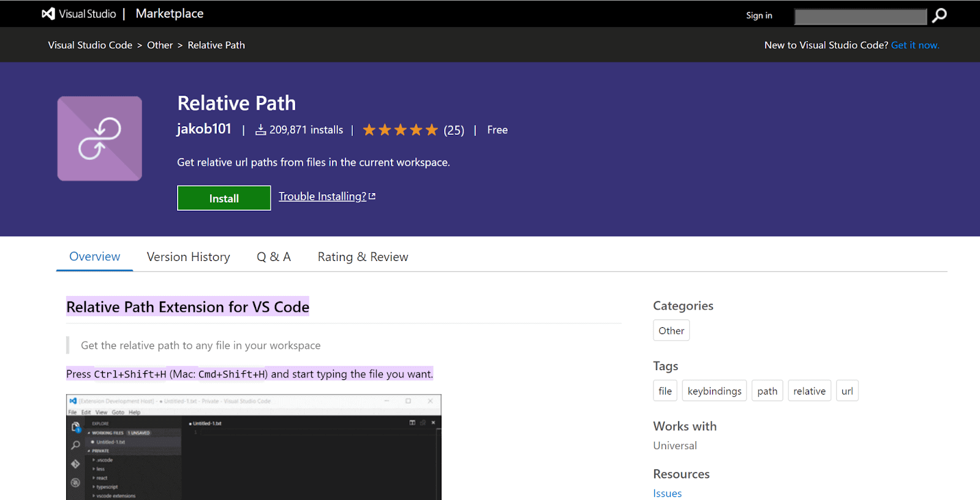Viewport: 980px width, 500px height.
Task: Click the installs download icon
Action: click(260, 130)
